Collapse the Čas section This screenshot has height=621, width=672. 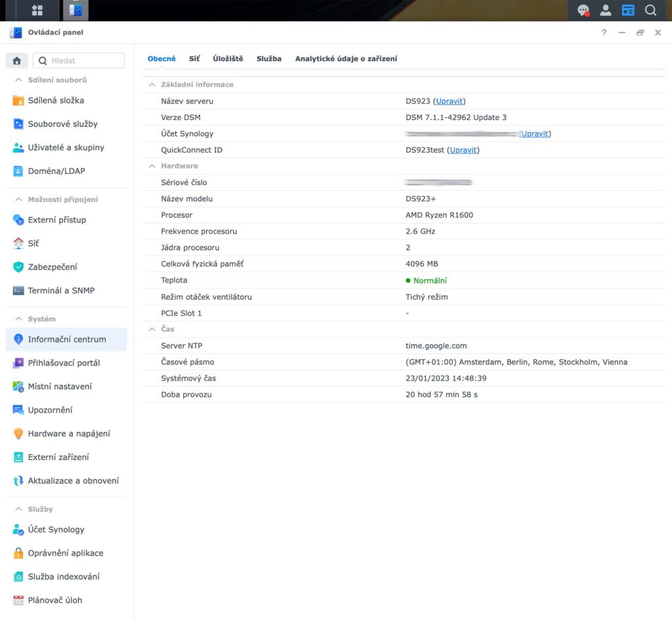coord(152,329)
